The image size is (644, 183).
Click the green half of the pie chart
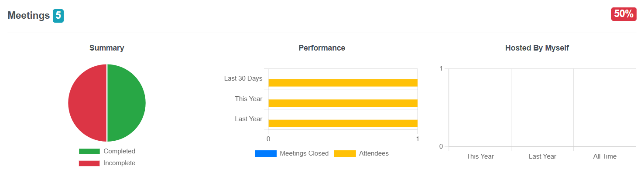tap(127, 103)
